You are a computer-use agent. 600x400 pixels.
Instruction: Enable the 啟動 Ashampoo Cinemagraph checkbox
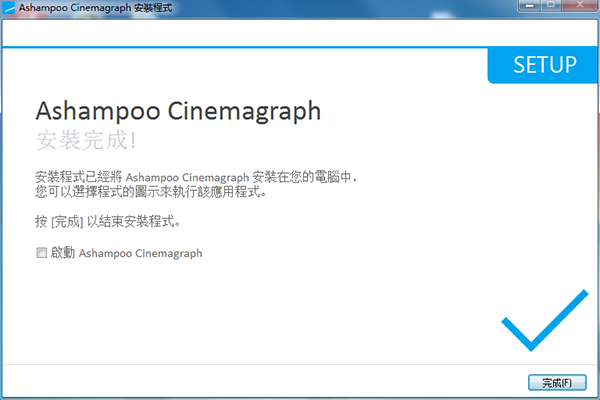[42, 253]
